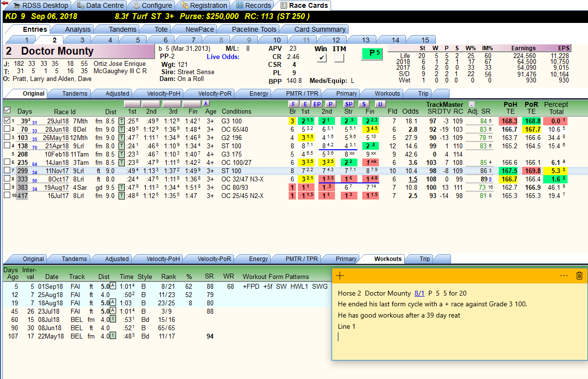This screenshot has width=588, height=379.
Task: Click the yellow 167.7 PoR TE cell
Action: (531, 129)
